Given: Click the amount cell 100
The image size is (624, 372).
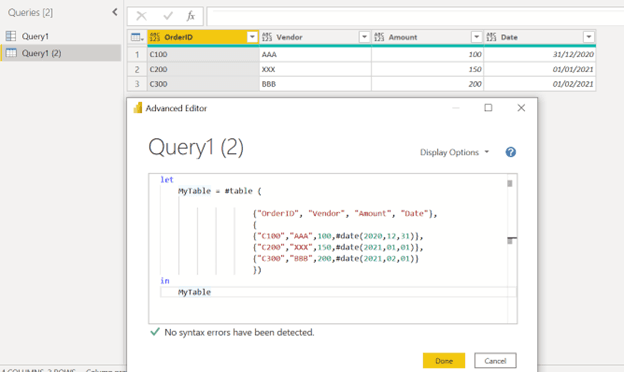Looking at the screenshot, I should coord(427,55).
